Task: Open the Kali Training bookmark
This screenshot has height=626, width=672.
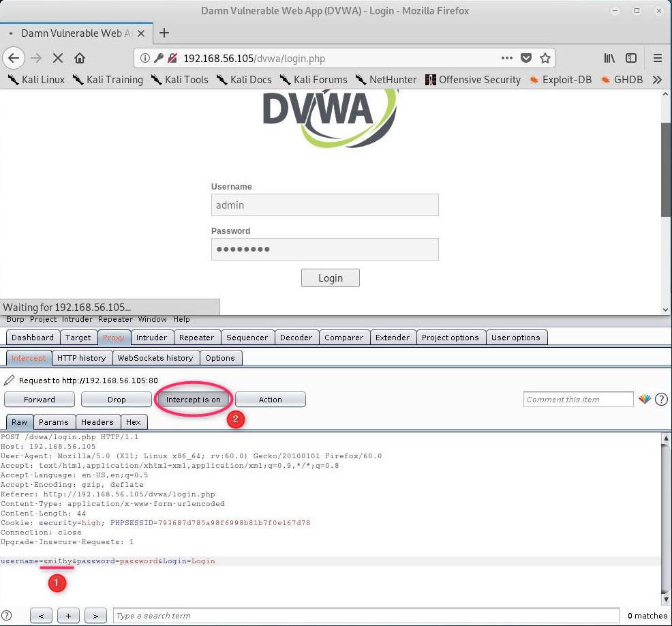Action: pos(108,80)
